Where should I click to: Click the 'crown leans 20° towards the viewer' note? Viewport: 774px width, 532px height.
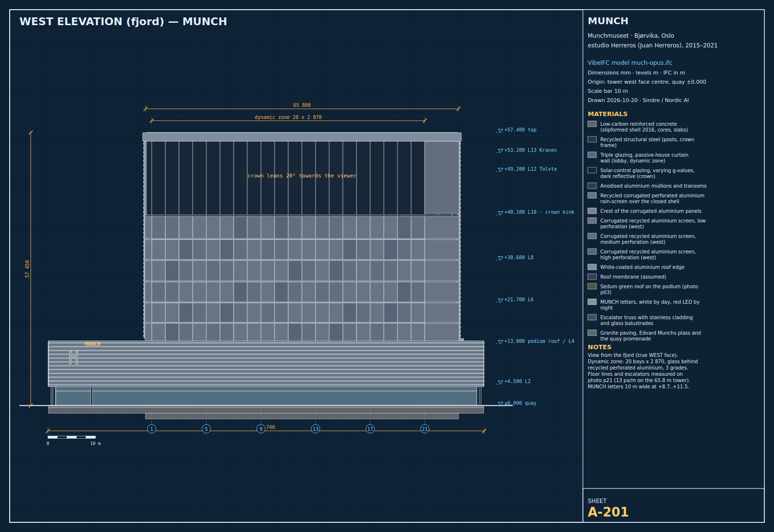click(x=302, y=176)
